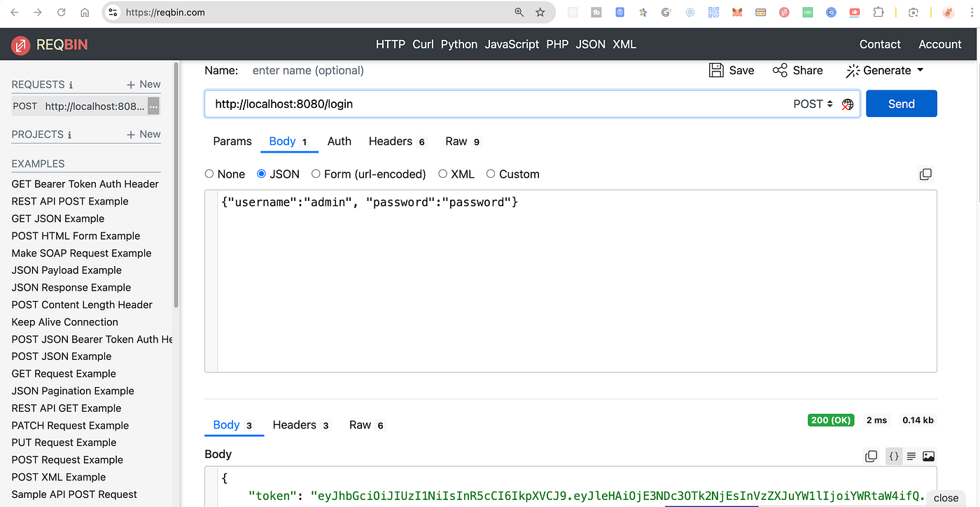Show response as image with picture icon
This screenshot has height=507, width=980.
[929, 456]
